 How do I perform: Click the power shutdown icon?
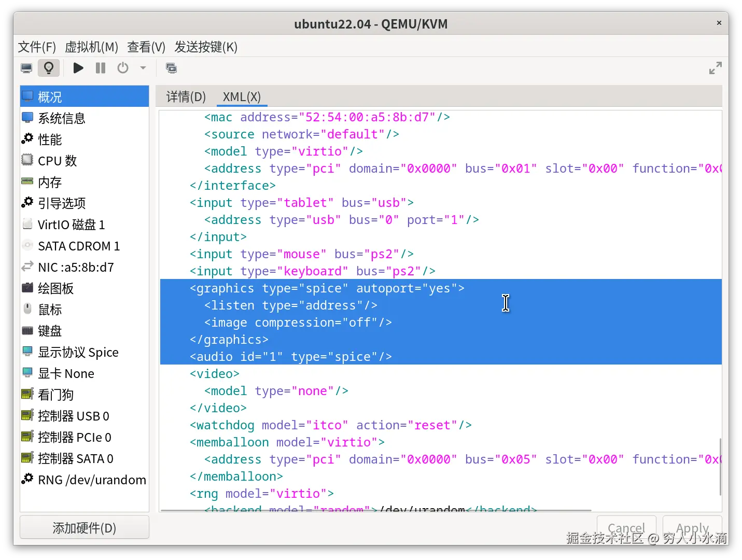coord(123,68)
